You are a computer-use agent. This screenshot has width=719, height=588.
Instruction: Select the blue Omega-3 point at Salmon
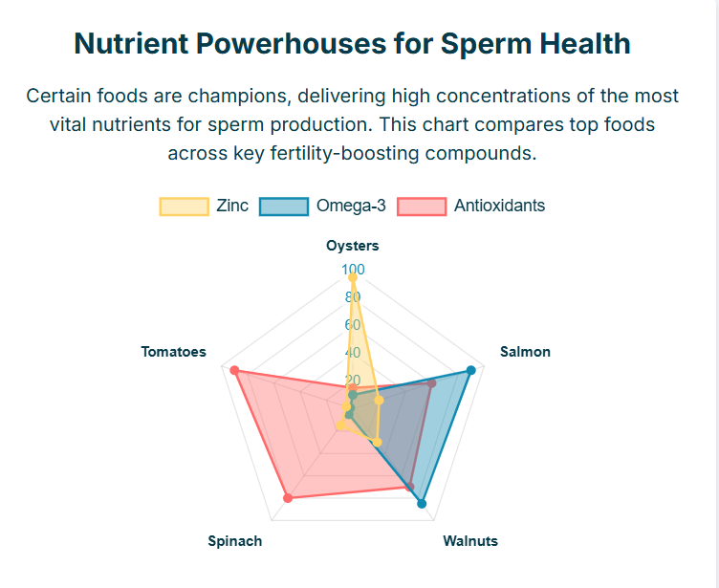(x=470, y=370)
